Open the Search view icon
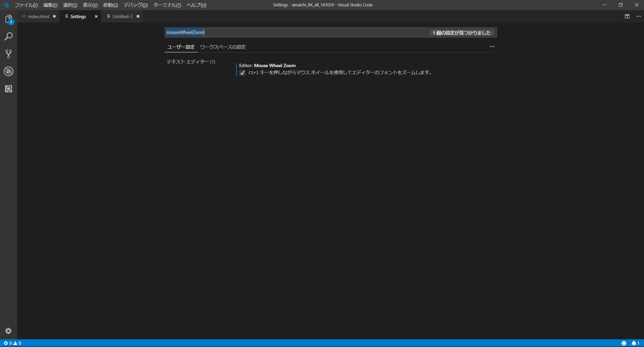Screen dimensions: 644x347 click(9, 37)
